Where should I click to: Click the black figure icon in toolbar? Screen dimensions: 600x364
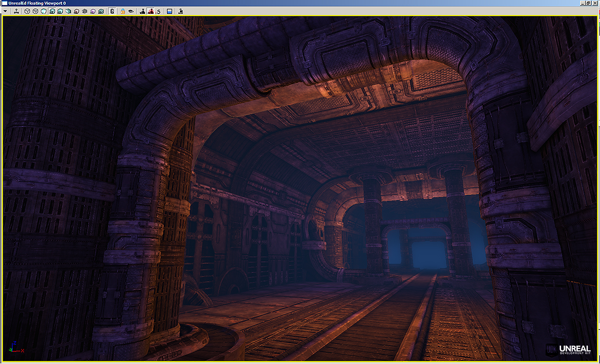(143, 11)
